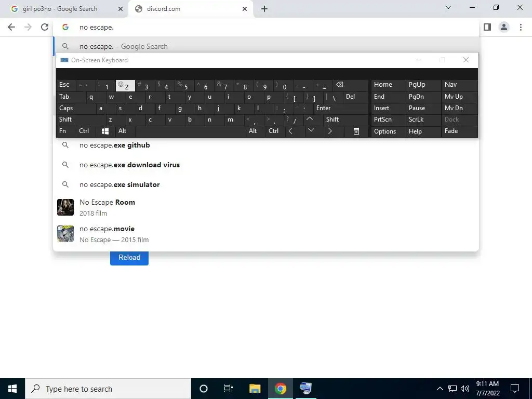The width and height of the screenshot is (532, 399).
Task: Click the address bar text field
Action: click(266, 27)
